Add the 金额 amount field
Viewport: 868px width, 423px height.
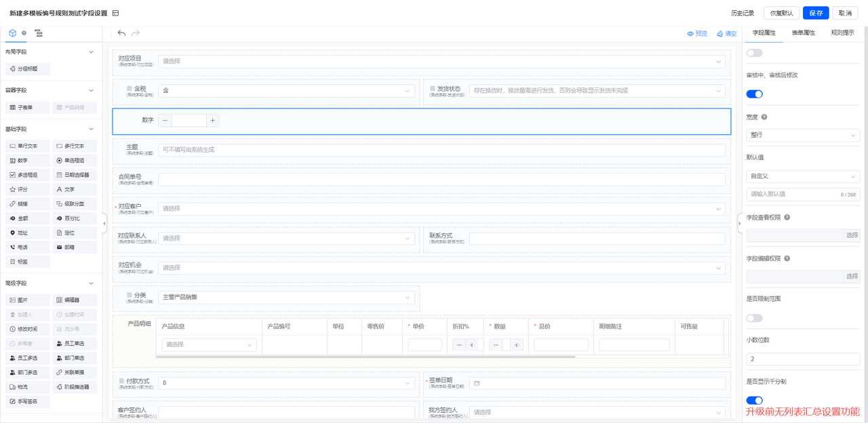coord(27,218)
